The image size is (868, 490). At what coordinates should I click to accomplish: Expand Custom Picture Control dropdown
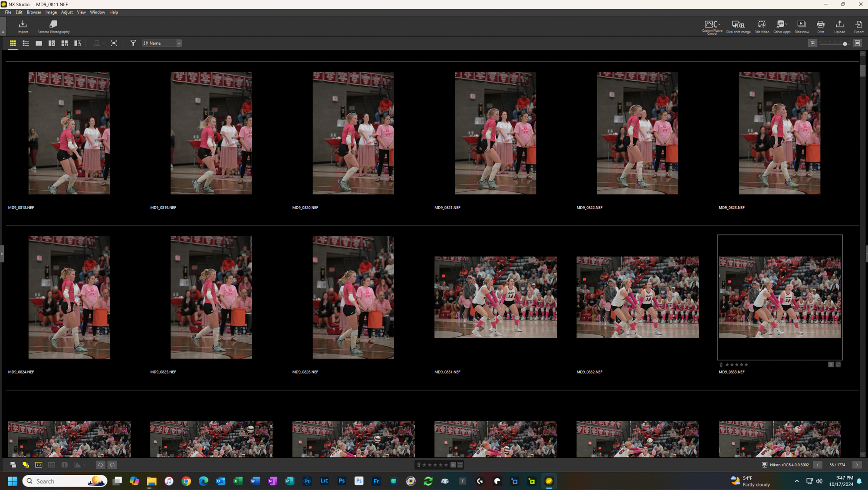(719, 24)
